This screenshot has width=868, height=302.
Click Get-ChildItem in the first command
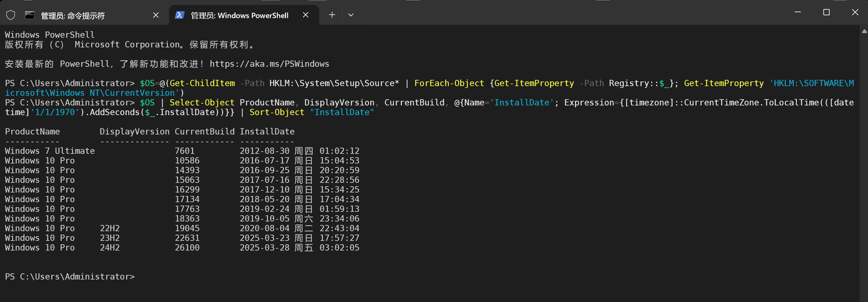point(202,84)
